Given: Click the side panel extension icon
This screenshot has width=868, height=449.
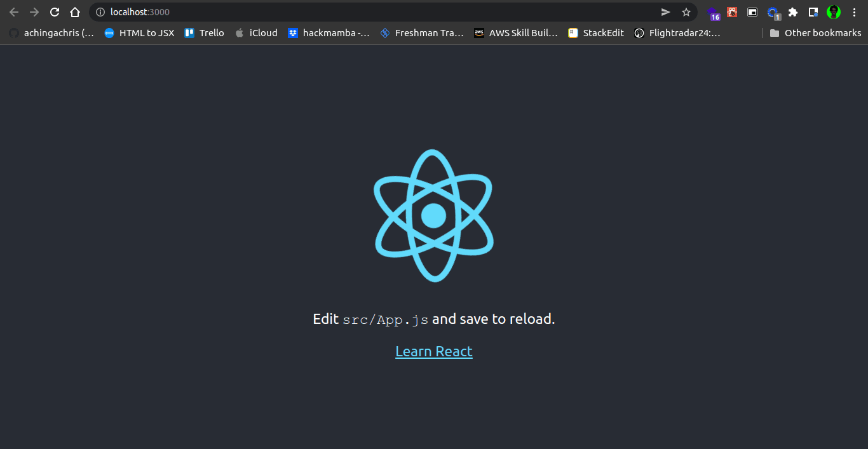Looking at the screenshot, I should click(813, 12).
